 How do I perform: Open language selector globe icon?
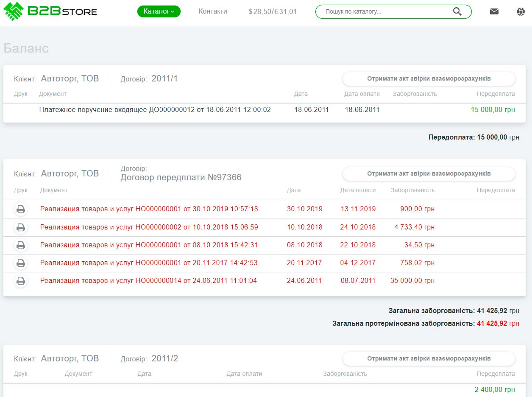pyautogui.click(x=521, y=12)
